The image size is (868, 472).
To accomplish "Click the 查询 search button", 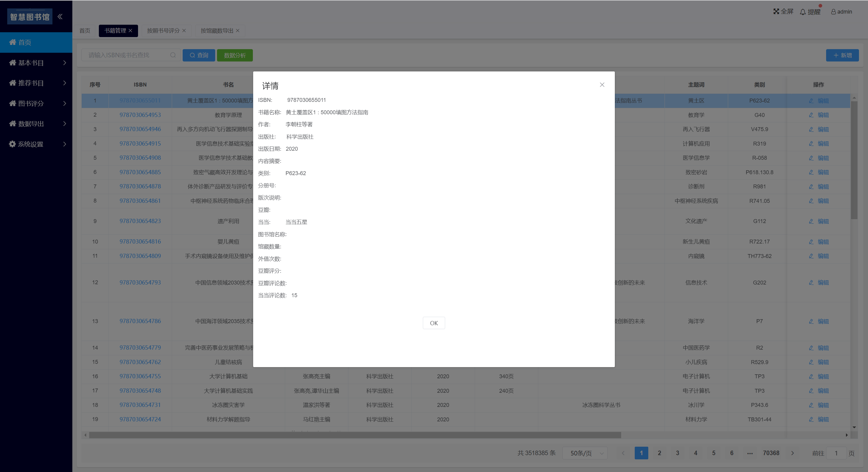I will (x=199, y=55).
